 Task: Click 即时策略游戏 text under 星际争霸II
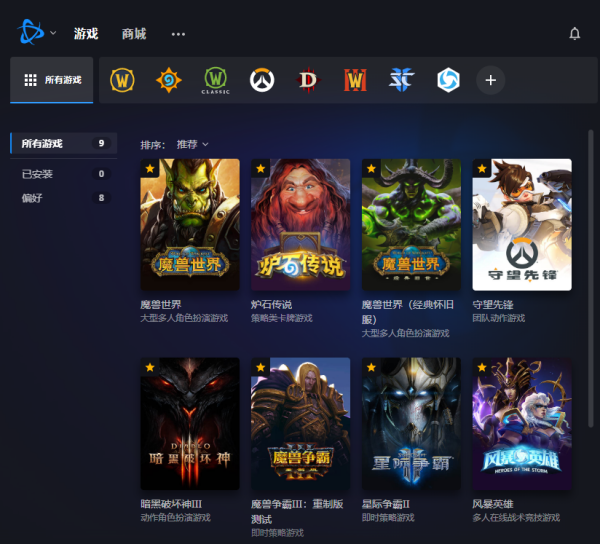point(388,518)
